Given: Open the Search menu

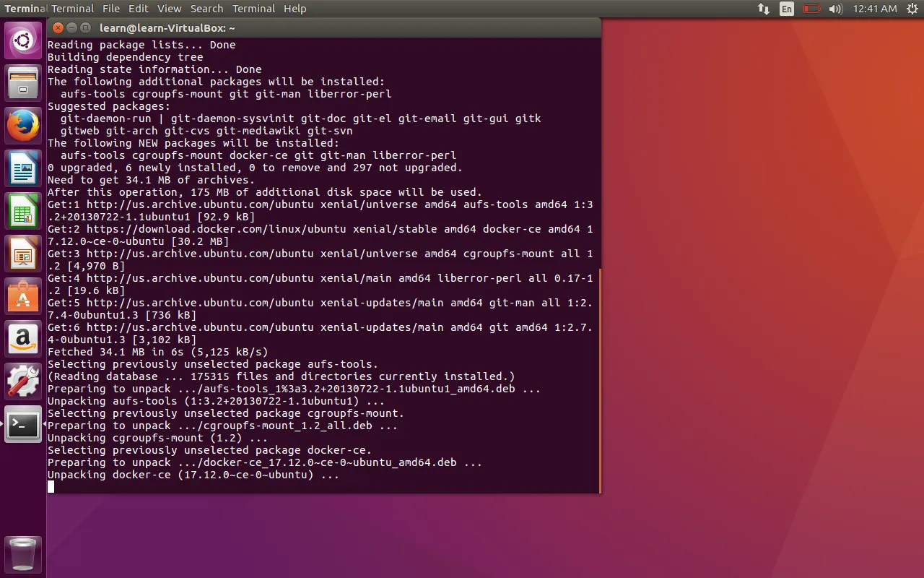Looking at the screenshot, I should [x=207, y=9].
